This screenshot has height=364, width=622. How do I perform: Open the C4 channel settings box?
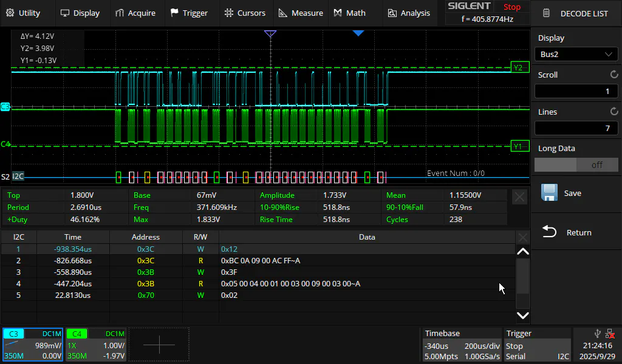(95, 345)
